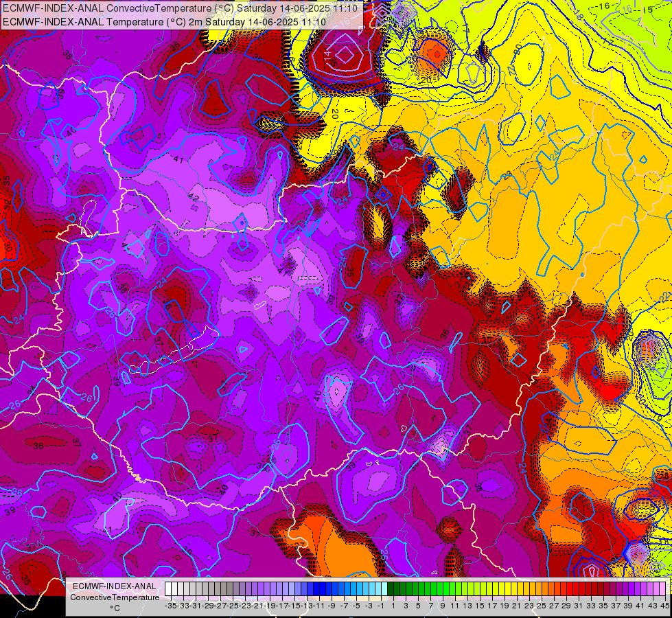672x618 pixels.
Task: Click the '30' contour label at left edge
Action: pyautogui.click(x=8, y=247)
